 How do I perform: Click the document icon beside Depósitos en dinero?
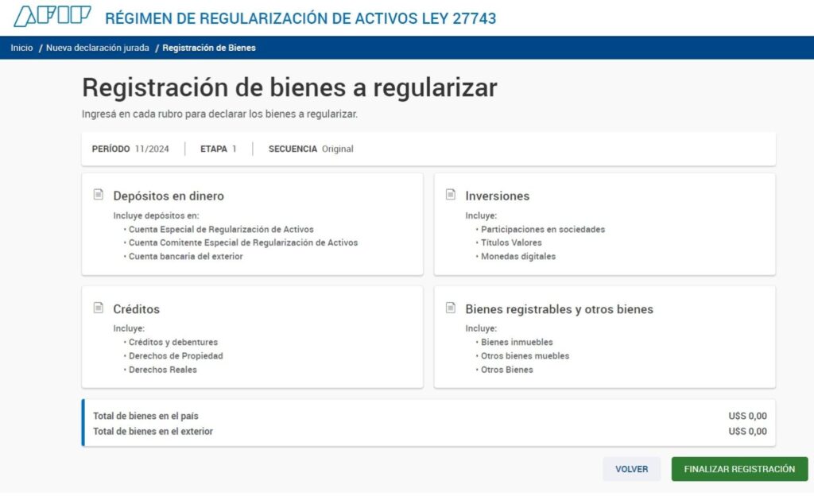coord(99,195)
